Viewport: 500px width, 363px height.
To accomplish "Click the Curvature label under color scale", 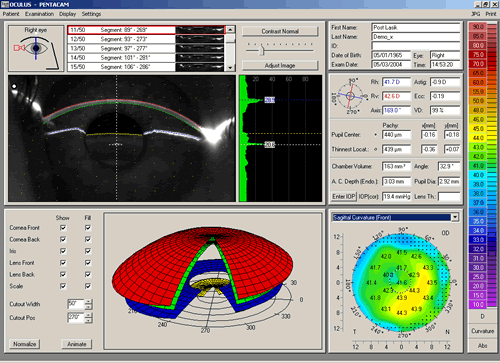I will coord(482,331).
